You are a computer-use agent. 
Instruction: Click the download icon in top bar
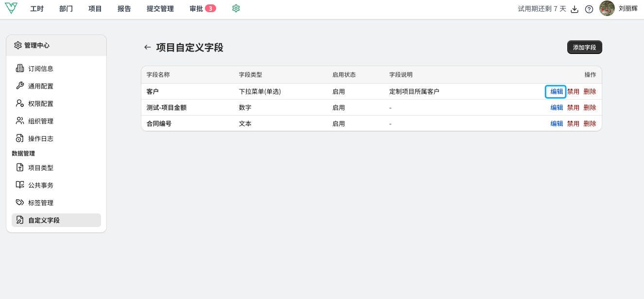[x=575, y=9]
